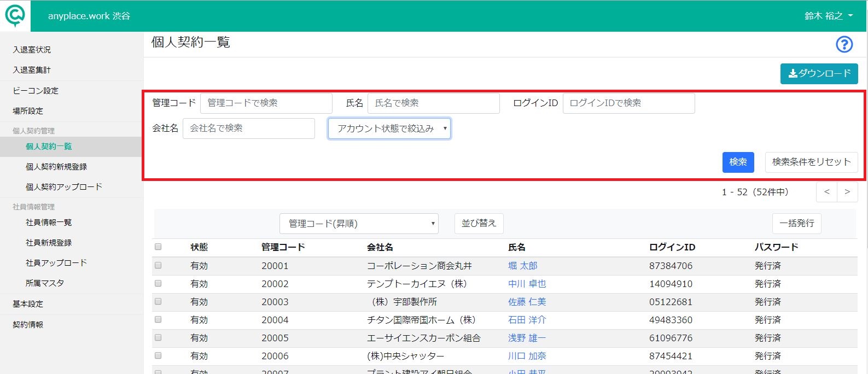868x374 pixels.
Task: Check the row 20002 checkbox
Action: (158, 283)
